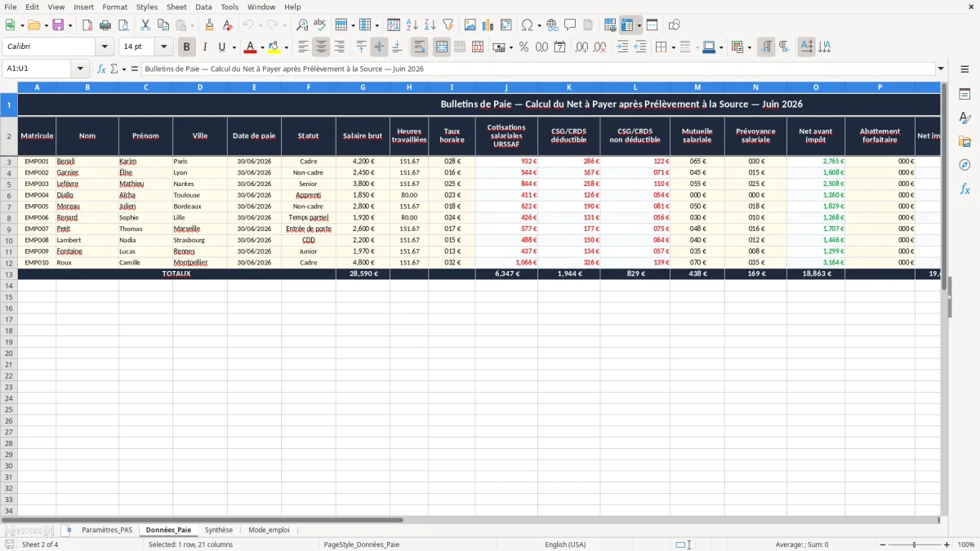Export directly as PDF
The height and width of the screenshot is (551, 980).
tap(87, 25)
